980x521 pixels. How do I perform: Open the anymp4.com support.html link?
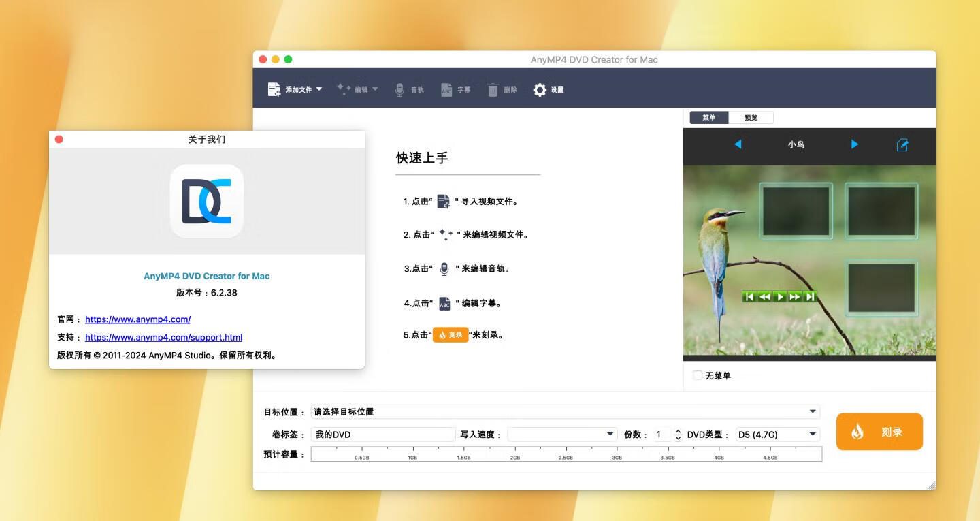163,337
